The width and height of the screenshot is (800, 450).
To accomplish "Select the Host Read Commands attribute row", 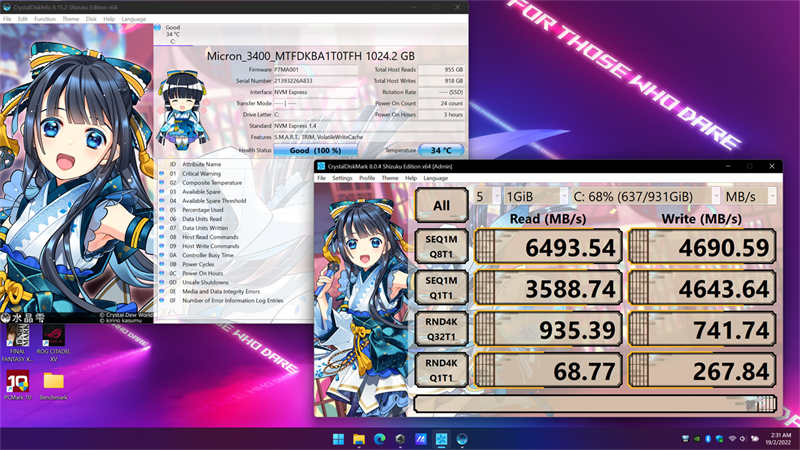I will coord(235,237).
